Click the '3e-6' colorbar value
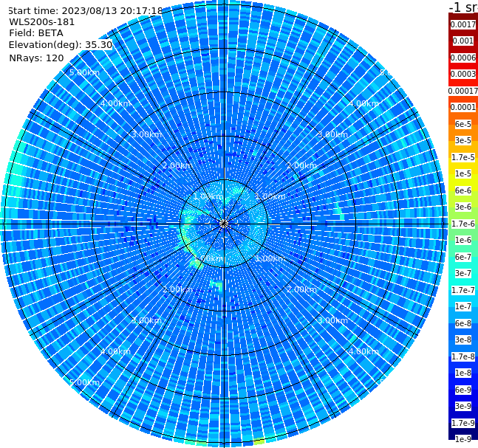The height and width of the screenshot is (448, 478). pos(463,207)
